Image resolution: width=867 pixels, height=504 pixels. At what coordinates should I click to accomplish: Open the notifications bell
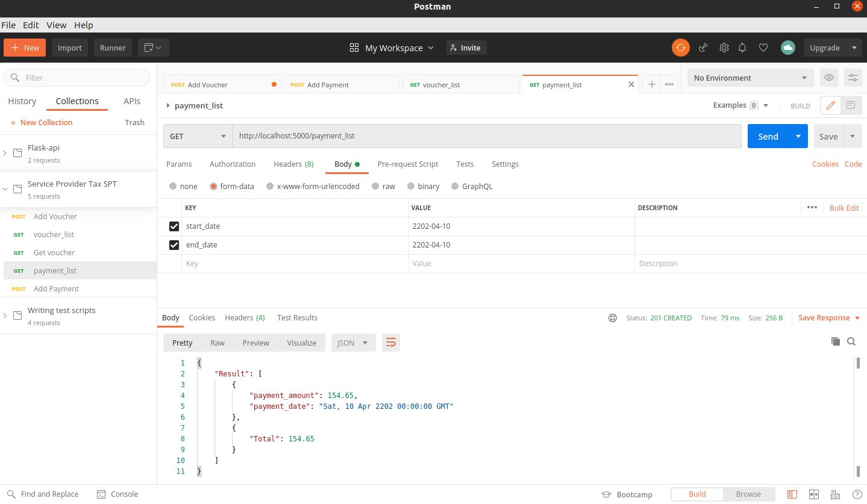[x=742, y=48]
